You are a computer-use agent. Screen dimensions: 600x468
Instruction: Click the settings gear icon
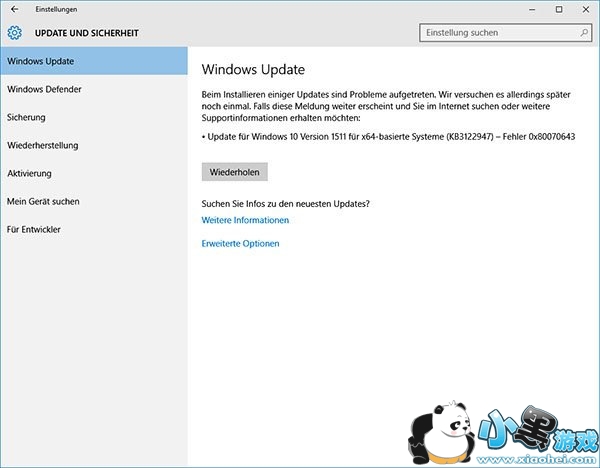tap(15, 33)
